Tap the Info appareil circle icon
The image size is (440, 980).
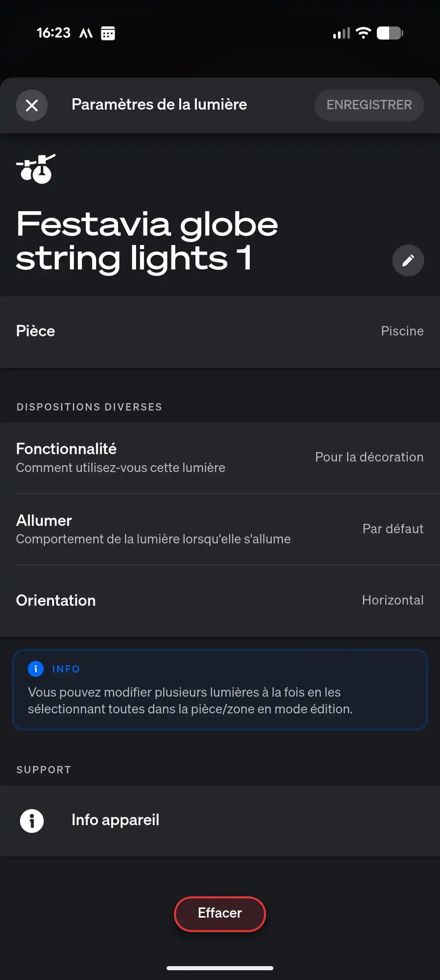pyautogui.click(x=32, y=821)
